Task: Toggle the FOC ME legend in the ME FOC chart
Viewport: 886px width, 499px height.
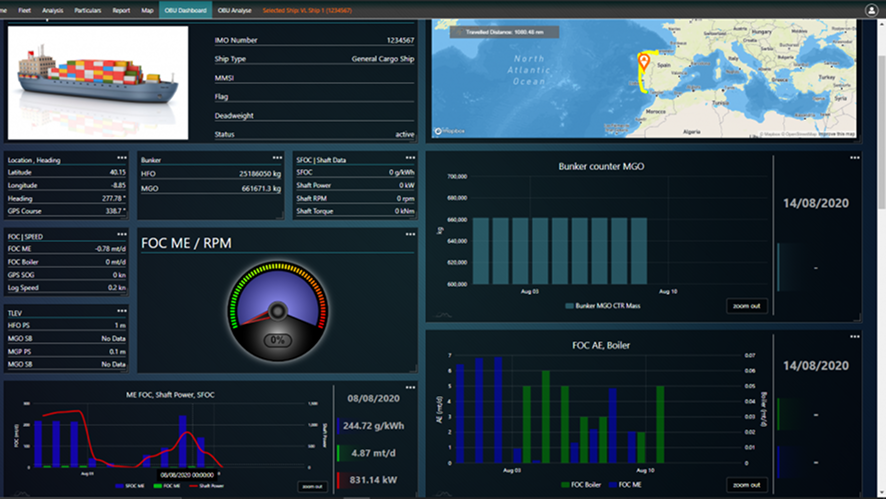Action: pyautogui.click(x=167, y=486)
